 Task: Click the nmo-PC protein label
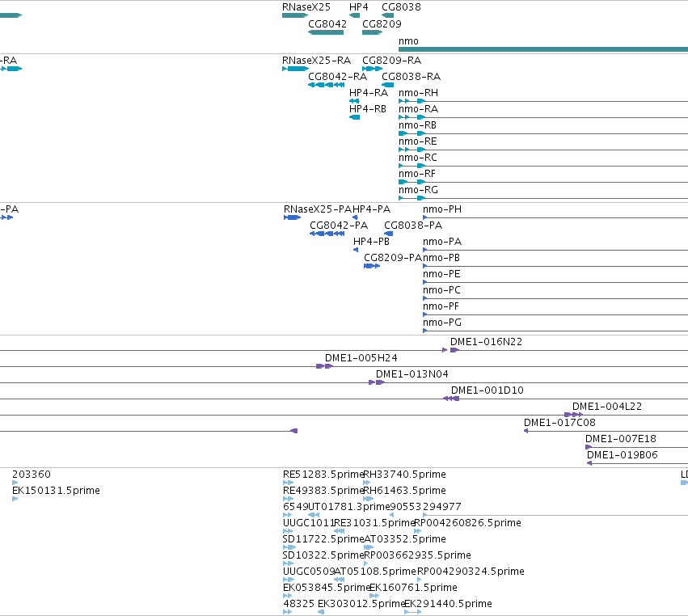coord(442,290)
